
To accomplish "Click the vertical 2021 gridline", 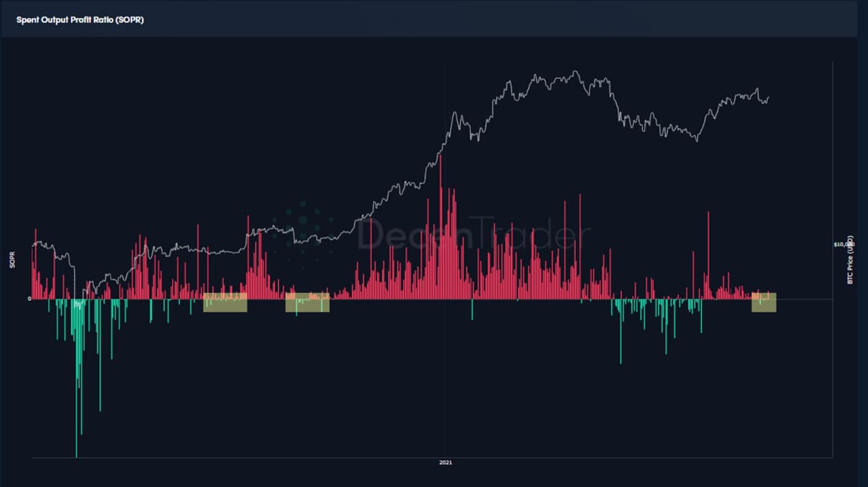I will click(446, 380).
